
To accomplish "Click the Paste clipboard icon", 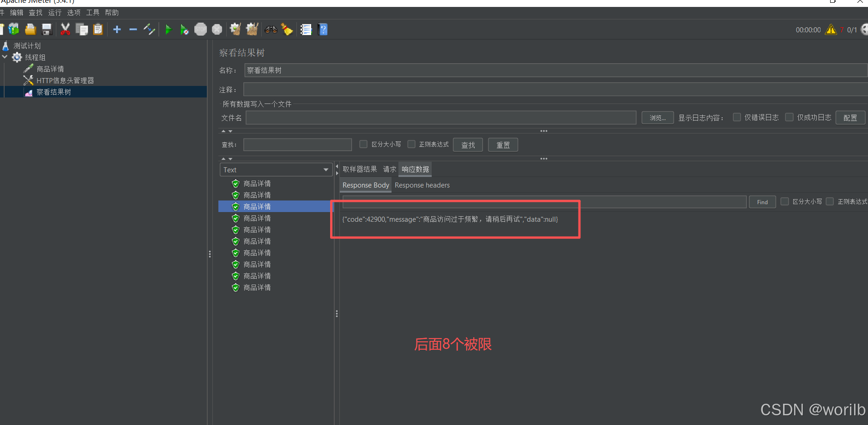I will pyautogui.click(x=98, y=30).
